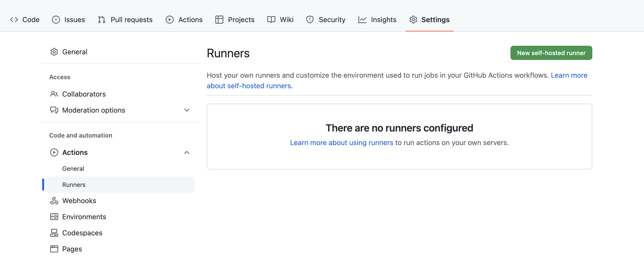The image size is (644, 260).
Task: Click the Code angle-brackets icon
Action: [14, 20]
